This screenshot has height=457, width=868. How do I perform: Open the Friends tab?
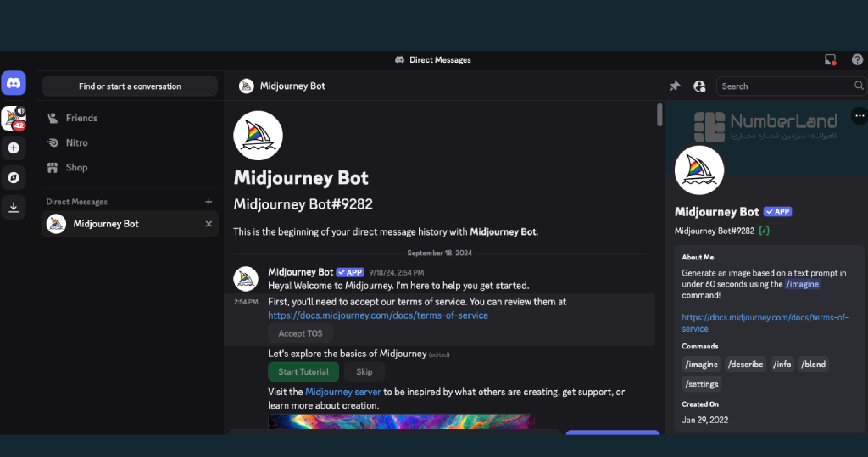point(81,118)
